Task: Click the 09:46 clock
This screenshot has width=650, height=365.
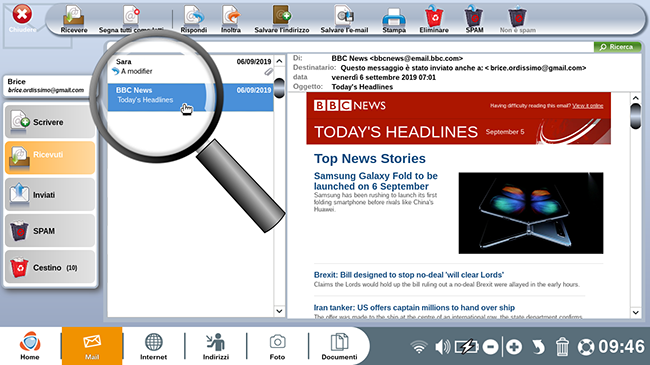Action: (x=621, y=347)
